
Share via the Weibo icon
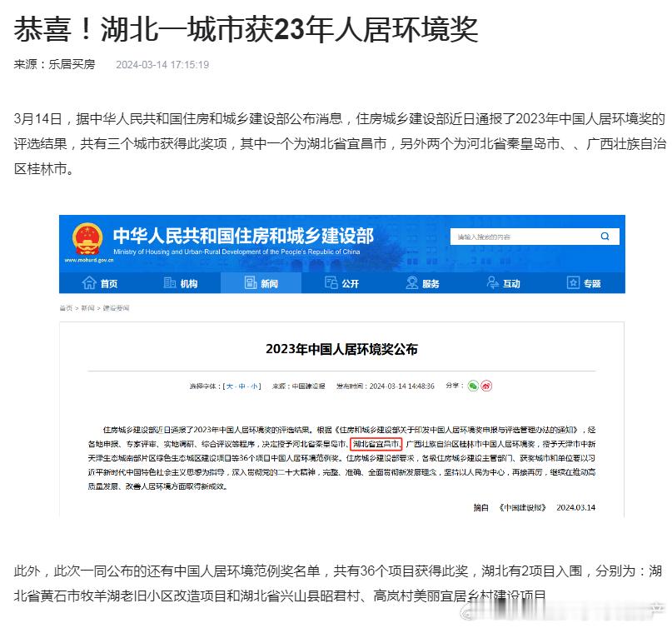[x=486, y=386]
